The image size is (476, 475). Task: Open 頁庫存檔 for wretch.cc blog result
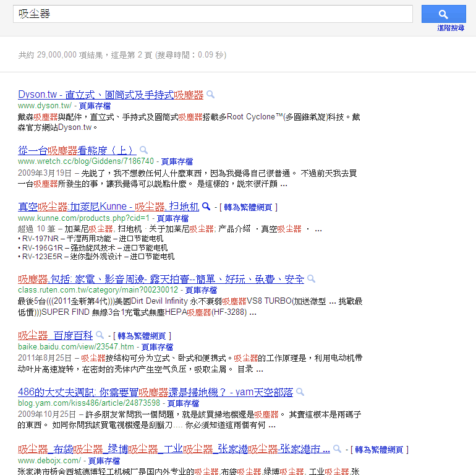pyautogui.click(x=177, y=161)
